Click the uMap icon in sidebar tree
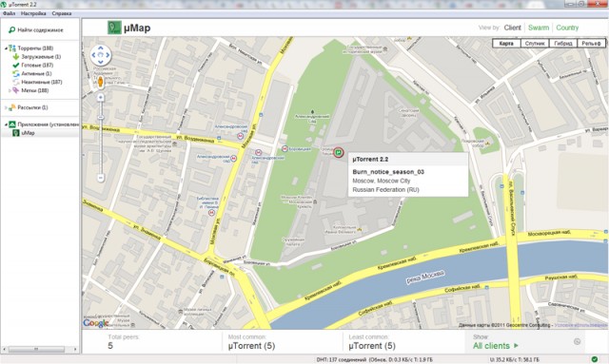The height and width of the screenshot is (364, 609). (16, 133)
